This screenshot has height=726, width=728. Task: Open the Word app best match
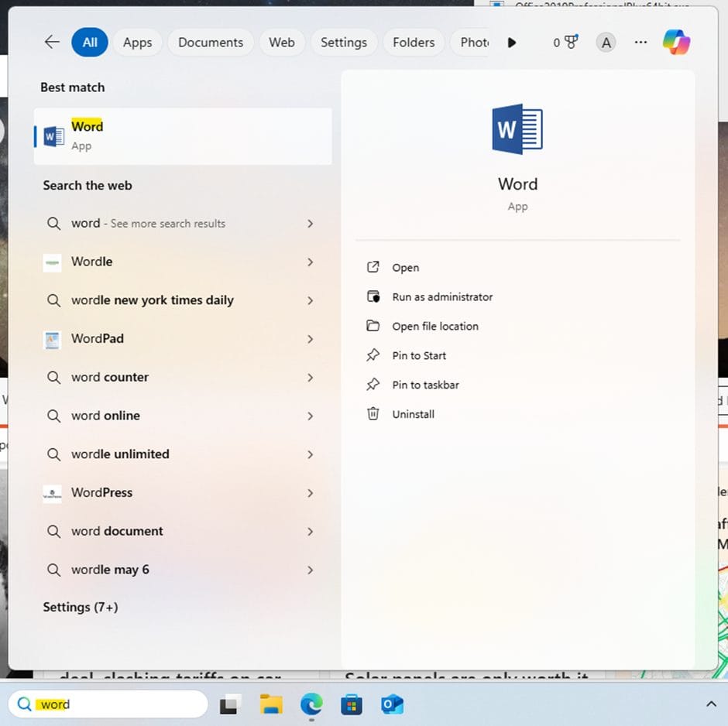point(183,136)
